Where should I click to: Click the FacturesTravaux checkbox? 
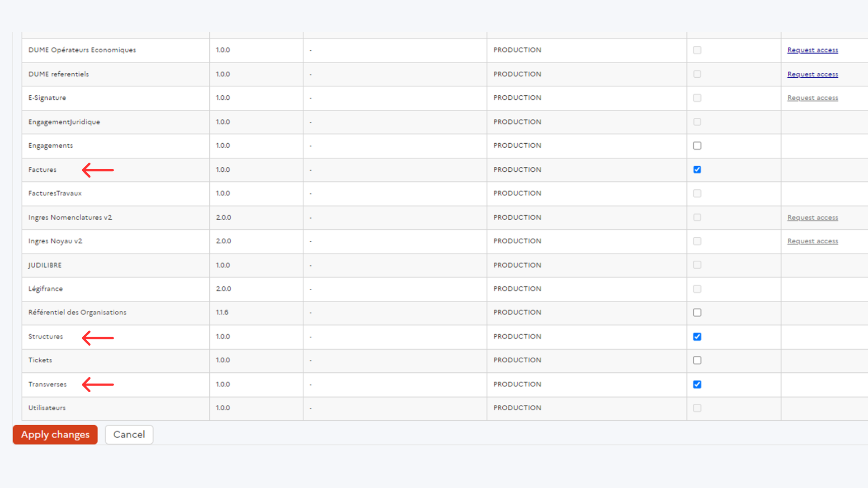pyautogui.click(x=697, y=193)
